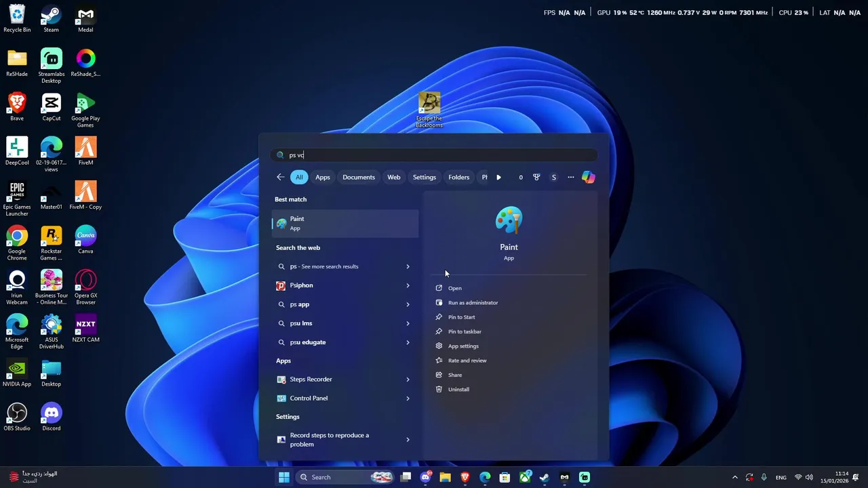Screen dimensions: 868x488
Task: Switch to the All filter tab
Action: (299, 177)
